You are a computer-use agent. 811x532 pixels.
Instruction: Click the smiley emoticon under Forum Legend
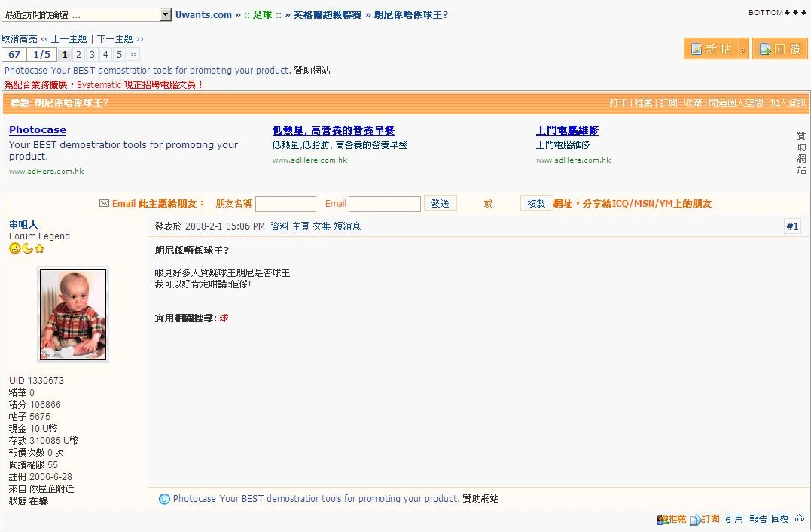point(14,248)
